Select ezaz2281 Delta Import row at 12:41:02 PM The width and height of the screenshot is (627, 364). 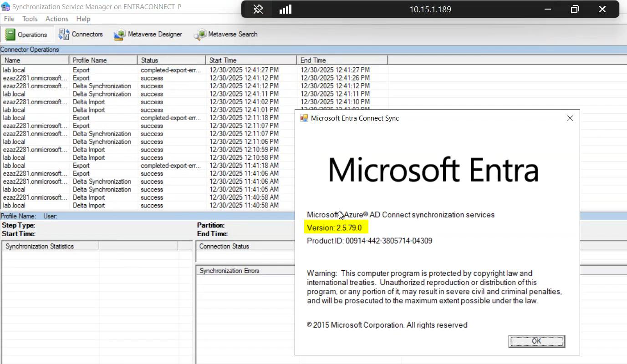[194, 102]
